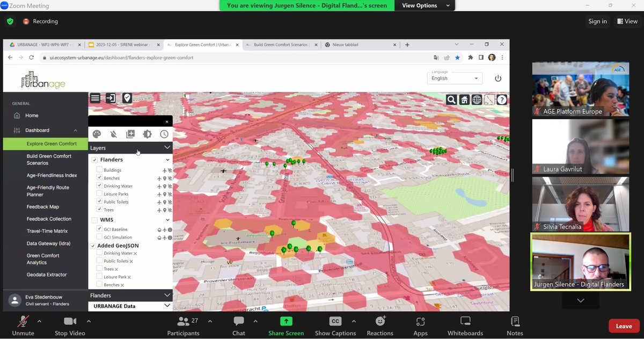Toggle the Flanders layer group checkbox
Viewport: 644px width, 339px height.
click(94, 160)
